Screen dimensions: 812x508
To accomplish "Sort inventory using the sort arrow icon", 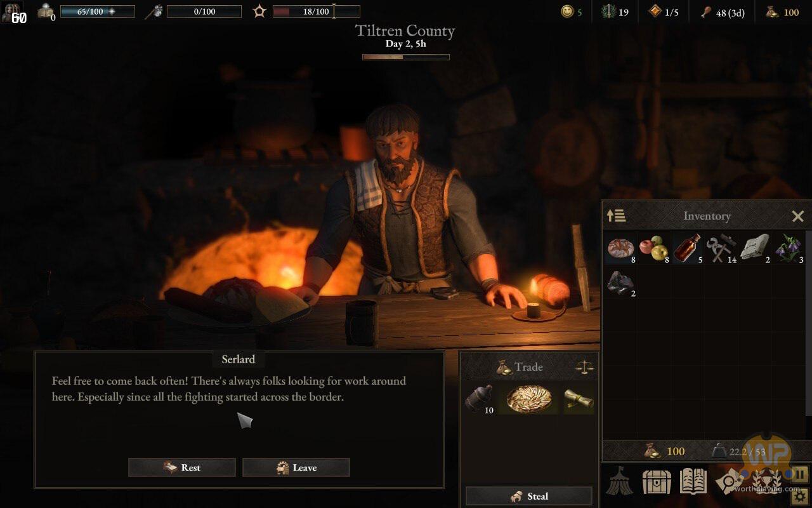I will click(616, 215).
